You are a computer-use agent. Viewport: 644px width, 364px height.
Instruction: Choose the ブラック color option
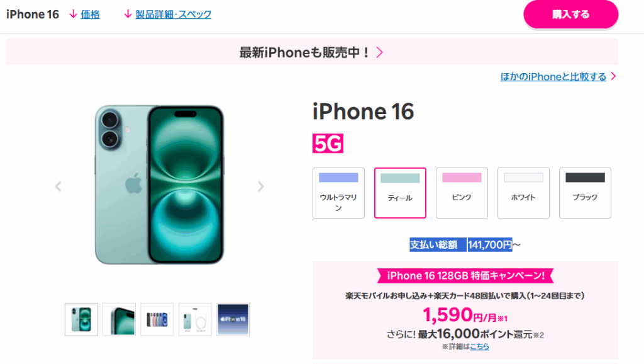585,193
